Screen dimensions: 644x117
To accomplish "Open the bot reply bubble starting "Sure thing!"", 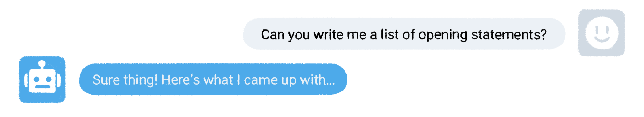I will [213, 79].
